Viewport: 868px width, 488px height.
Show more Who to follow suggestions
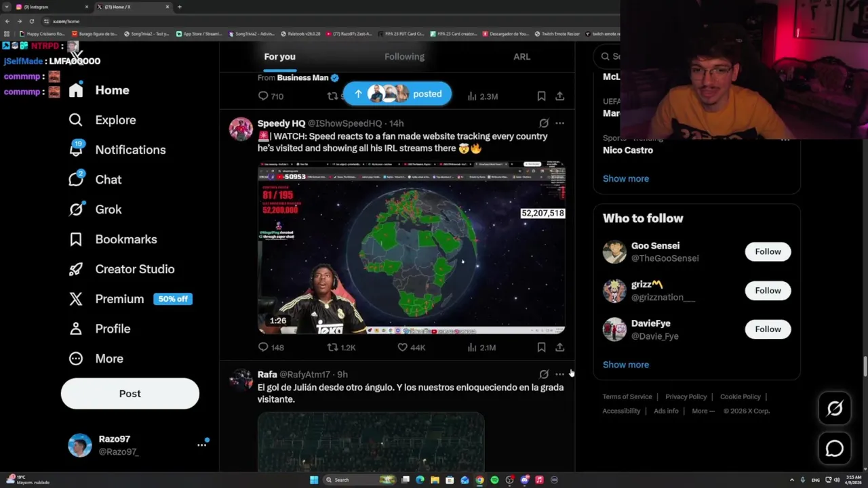626,365
